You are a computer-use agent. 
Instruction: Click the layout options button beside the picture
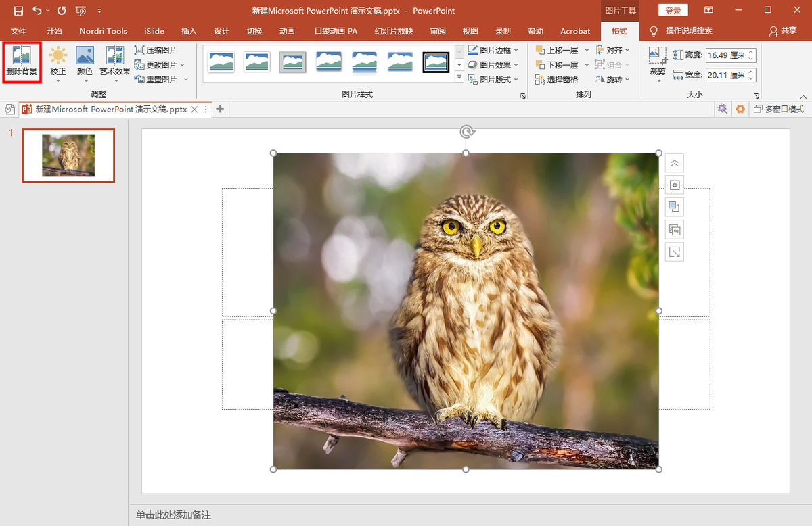pos(675,185)
